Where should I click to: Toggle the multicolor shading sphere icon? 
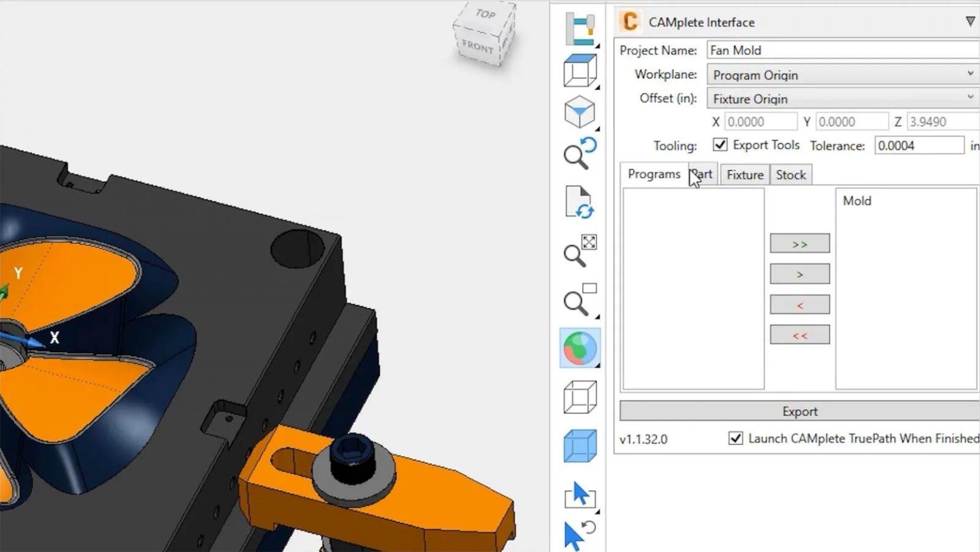point(579,348)
